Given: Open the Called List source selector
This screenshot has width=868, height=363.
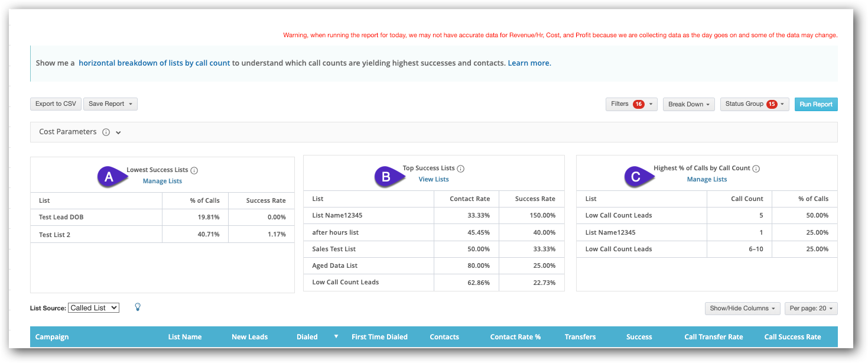Looking at the screenshot, I should (93, 307).
